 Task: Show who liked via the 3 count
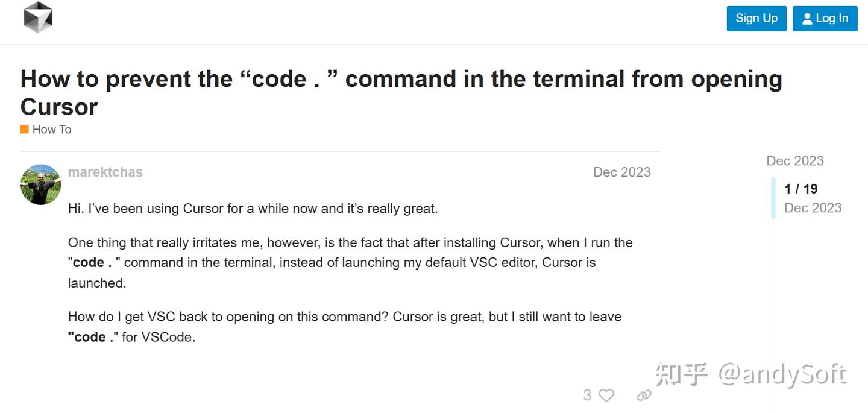(x=587, y=396)
